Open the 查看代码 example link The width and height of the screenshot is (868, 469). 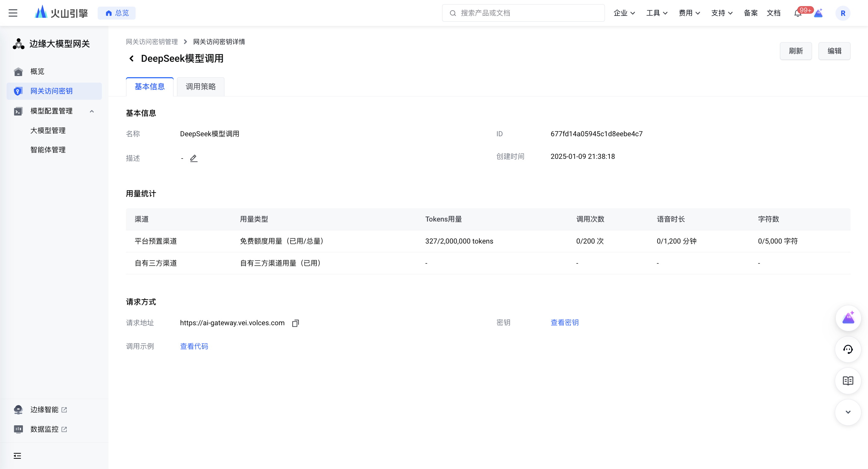click(x=194, y=346)
